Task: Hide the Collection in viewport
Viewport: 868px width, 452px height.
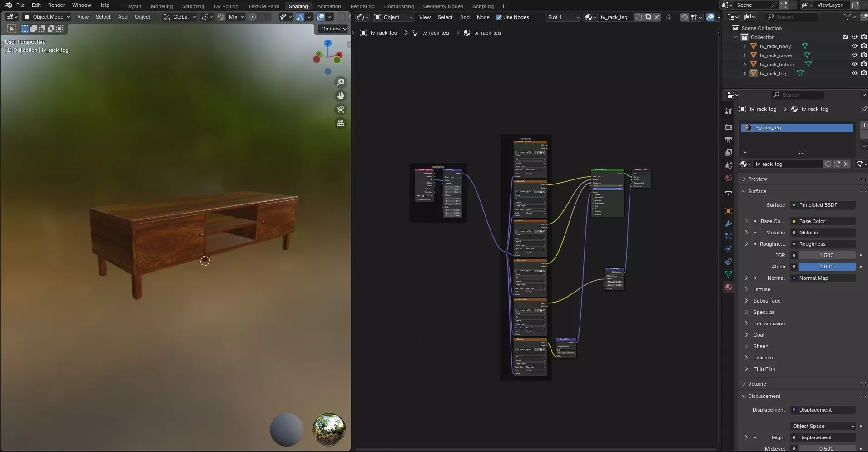Action: (854, 37)
